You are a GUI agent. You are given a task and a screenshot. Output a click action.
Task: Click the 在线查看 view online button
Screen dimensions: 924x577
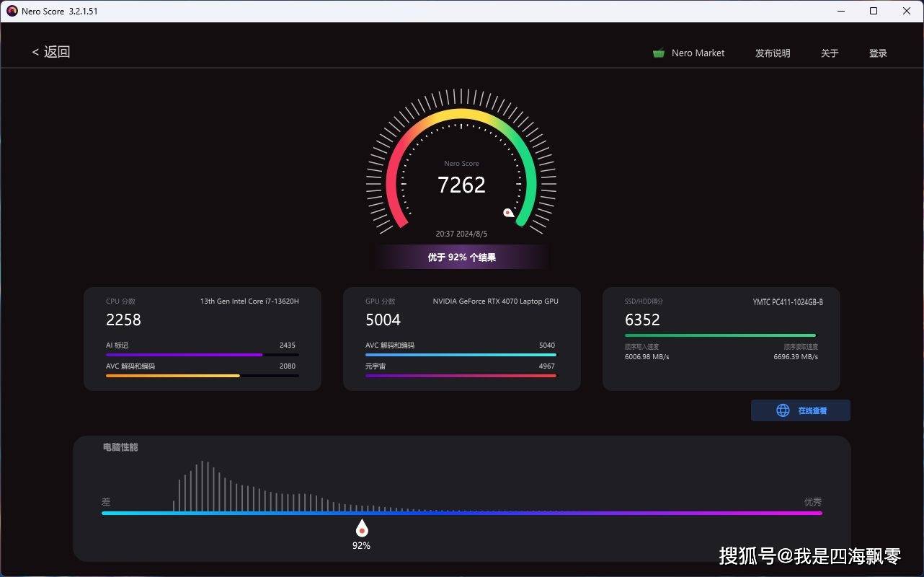(801, 410)
